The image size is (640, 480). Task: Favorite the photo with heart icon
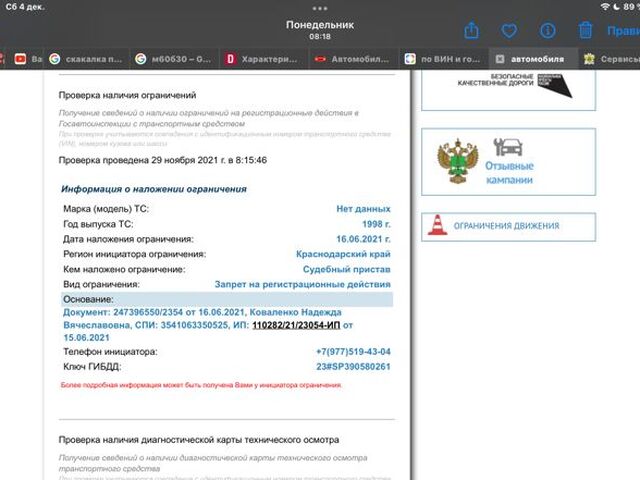[x=509, y=31]
